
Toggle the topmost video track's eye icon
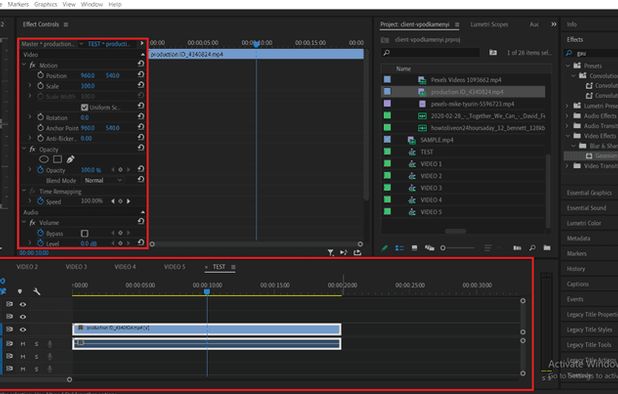coord(23,304)
